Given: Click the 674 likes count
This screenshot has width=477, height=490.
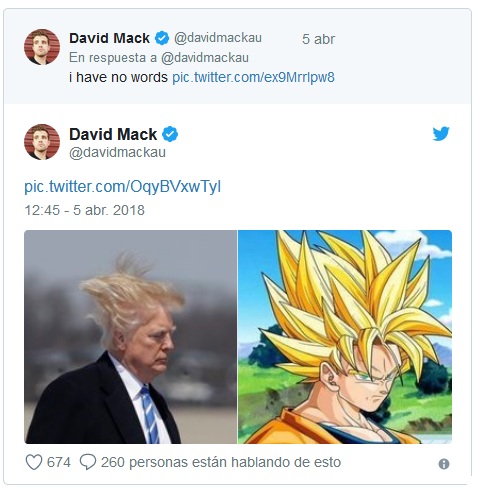Looking at the screenshot, I should pos(59,462).
